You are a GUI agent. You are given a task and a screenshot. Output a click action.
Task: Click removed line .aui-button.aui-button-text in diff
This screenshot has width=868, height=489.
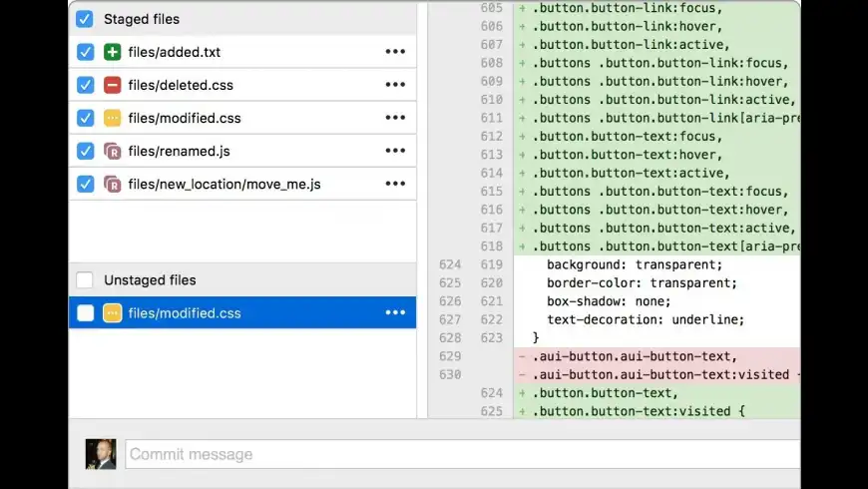637,356
